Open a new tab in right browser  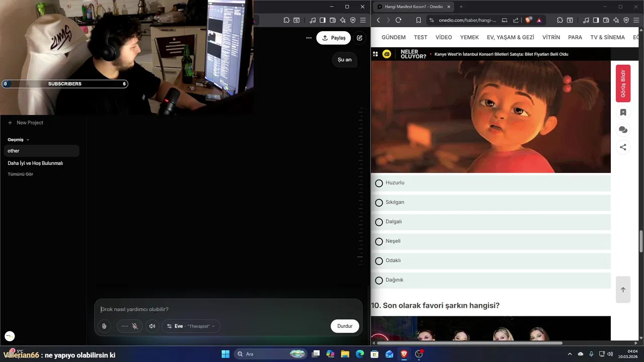coord(461,7)
